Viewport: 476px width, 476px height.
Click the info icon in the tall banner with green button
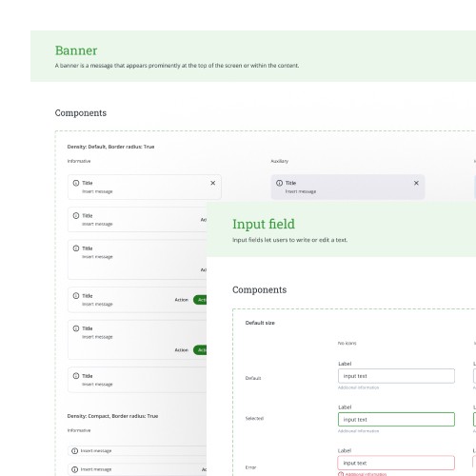point(76,328)
